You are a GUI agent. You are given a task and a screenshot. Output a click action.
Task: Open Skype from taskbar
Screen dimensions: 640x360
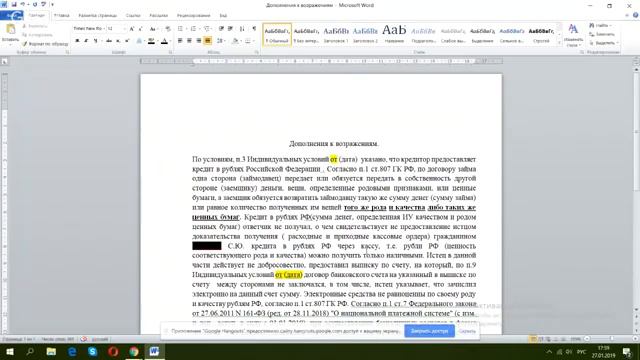[93, 351]
